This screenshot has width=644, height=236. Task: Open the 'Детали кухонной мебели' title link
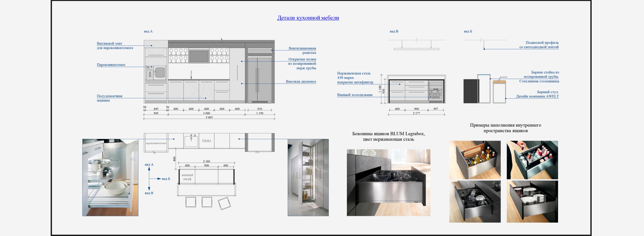pos(308,18)
